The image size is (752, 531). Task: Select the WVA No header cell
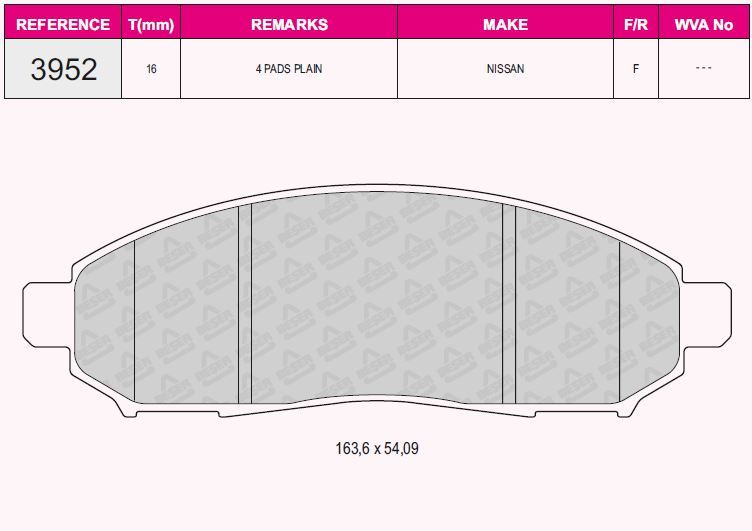(704, 24)
